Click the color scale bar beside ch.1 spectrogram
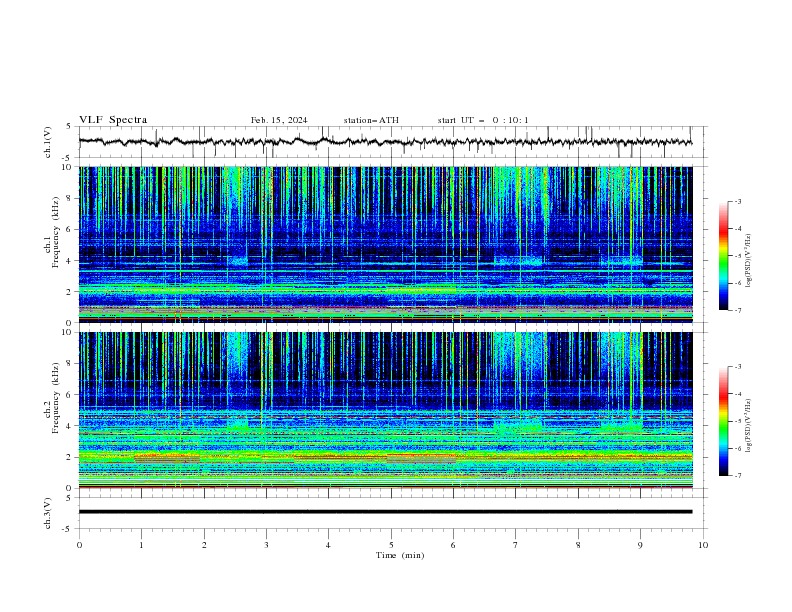Screen dimensions: 792x612 [723, 256]
